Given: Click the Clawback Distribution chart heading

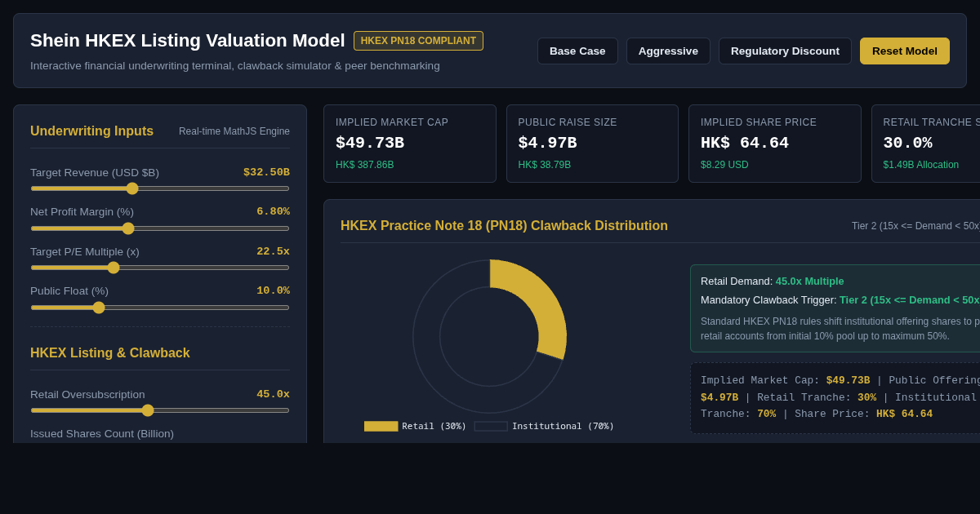Looking at the screenshot, I should coord(504,226).
